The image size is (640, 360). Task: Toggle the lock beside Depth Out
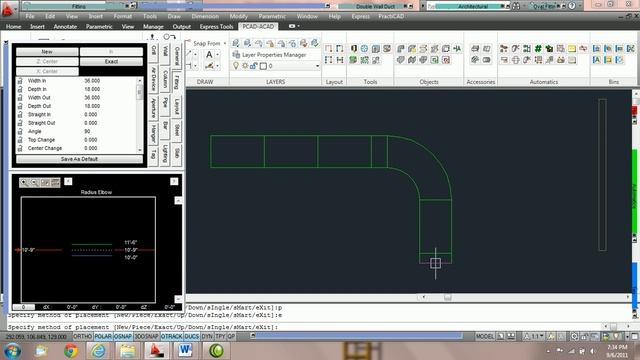[20, 106]
